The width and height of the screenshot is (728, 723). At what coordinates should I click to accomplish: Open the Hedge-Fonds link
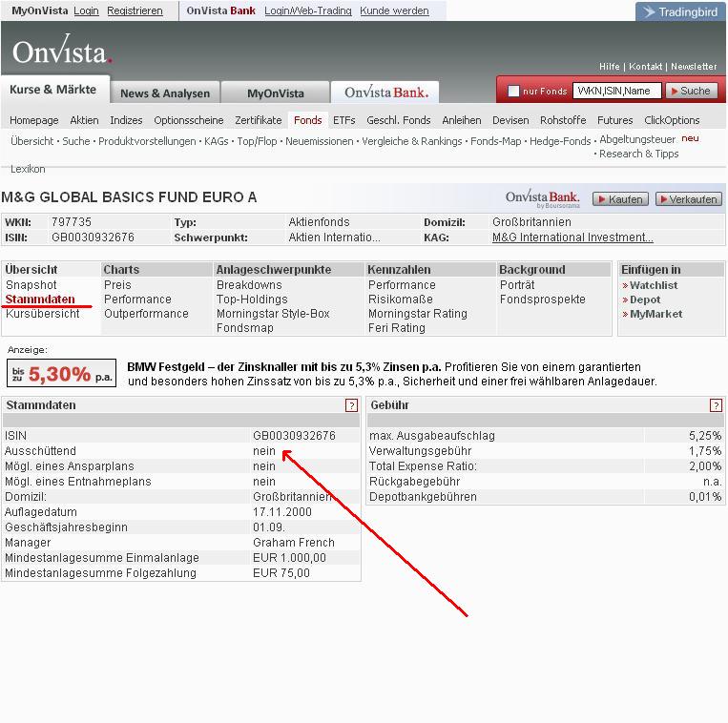coord(560,141)
